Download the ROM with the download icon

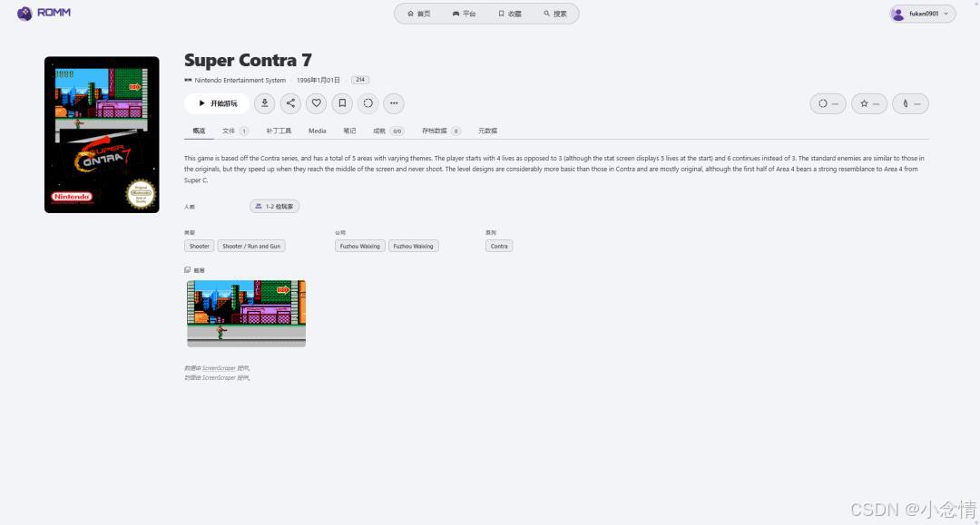coord(264,103)
